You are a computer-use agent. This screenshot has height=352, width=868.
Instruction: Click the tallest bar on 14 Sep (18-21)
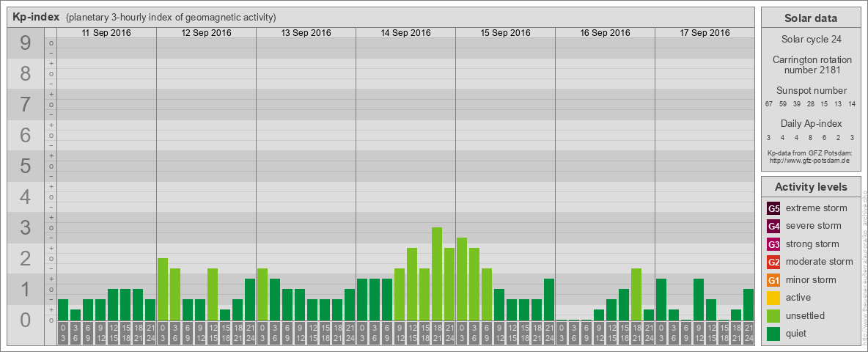click(437, 274)
